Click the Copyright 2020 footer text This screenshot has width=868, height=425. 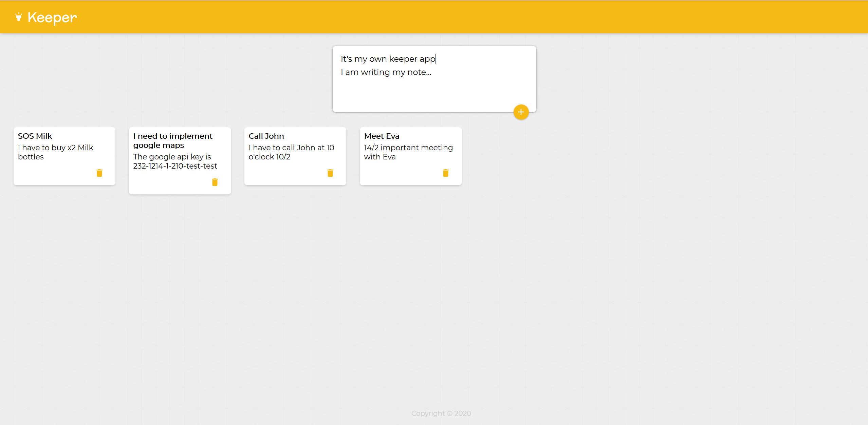441,413
